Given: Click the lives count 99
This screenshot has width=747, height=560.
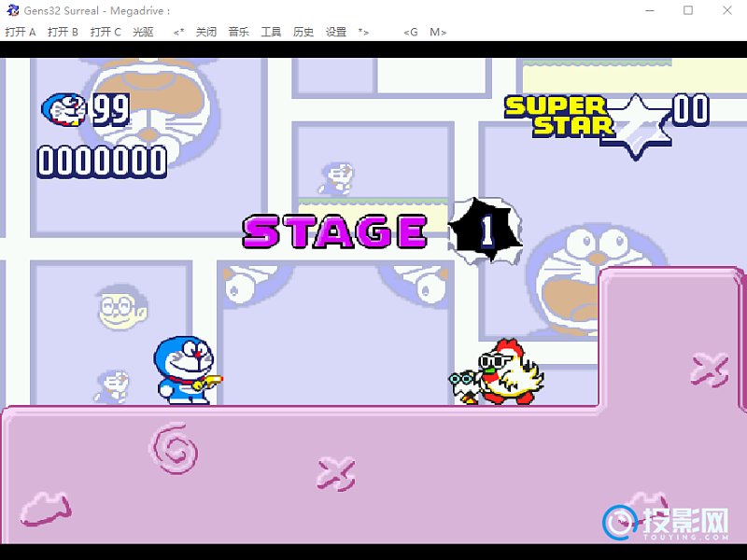Looking at the screenshot, I should pos(110,109).
